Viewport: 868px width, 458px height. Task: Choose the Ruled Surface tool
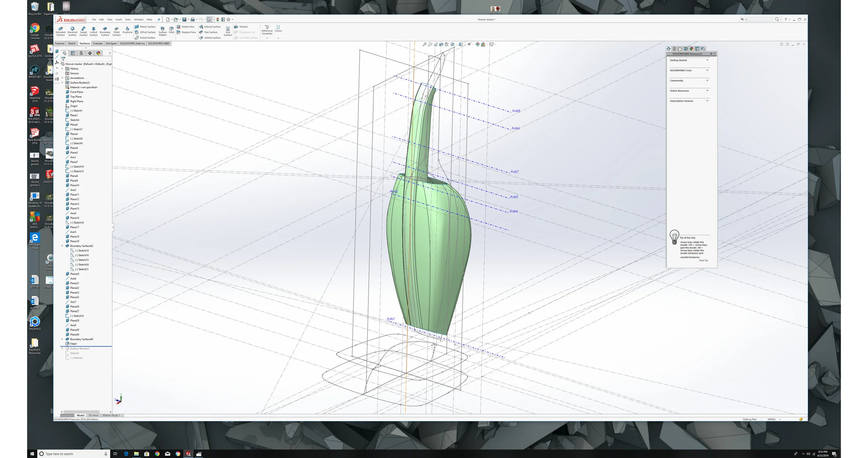point(145,38)
